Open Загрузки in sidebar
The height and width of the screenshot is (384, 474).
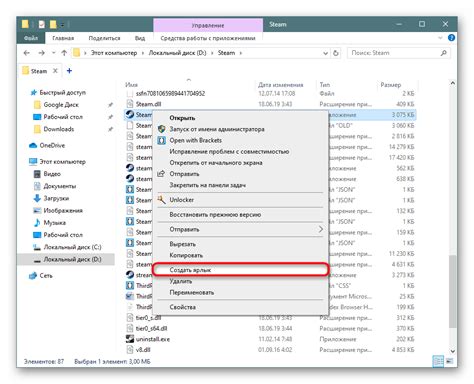click(x=51, y=198)
